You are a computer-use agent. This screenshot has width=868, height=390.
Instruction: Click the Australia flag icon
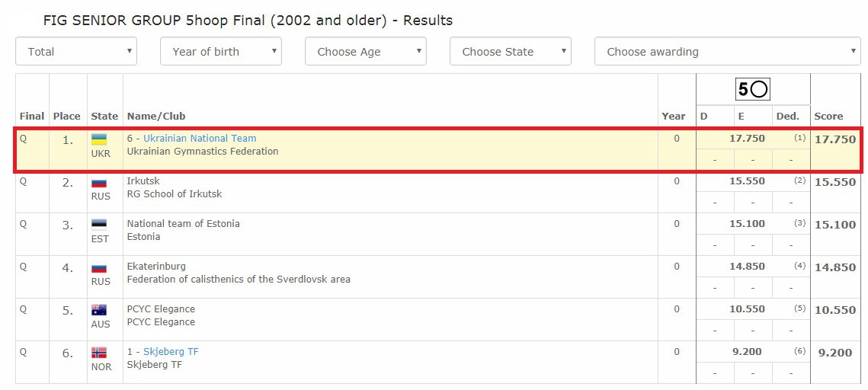pyautogui.click(x=99, y=310)
